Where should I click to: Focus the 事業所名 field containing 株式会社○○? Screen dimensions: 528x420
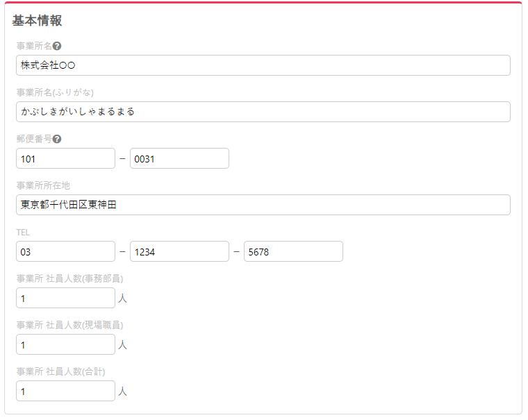click(263, 65)
